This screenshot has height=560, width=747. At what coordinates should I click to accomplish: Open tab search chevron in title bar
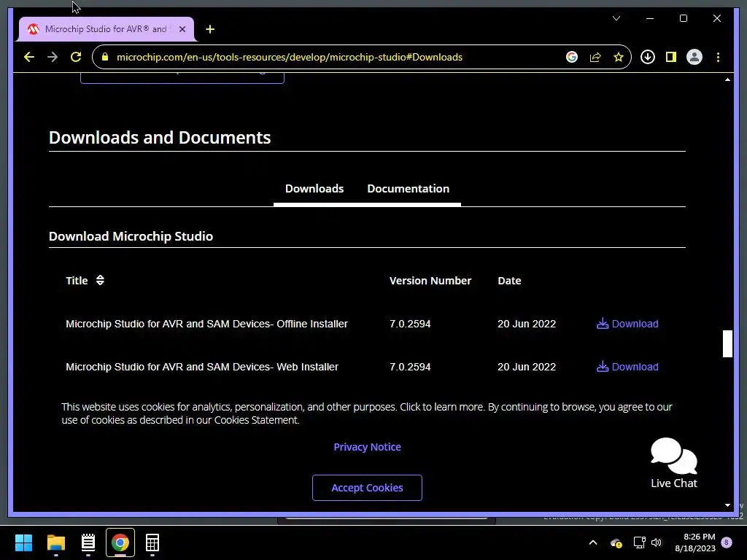(x=616, y=18)
